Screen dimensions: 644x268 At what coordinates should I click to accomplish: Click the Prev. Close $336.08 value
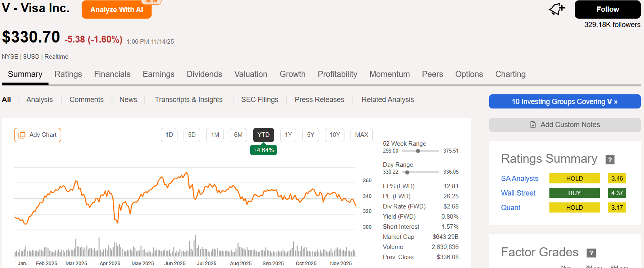448,257
